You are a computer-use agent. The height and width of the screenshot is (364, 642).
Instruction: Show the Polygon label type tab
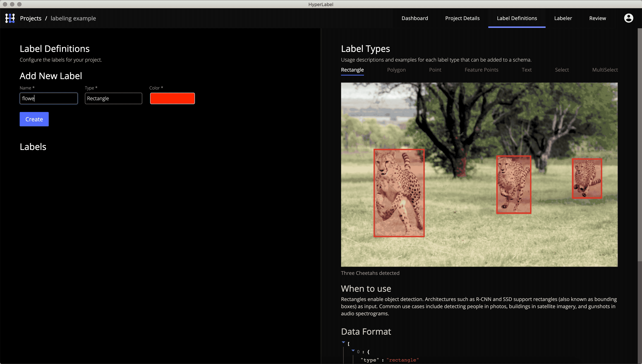pos(396,70)
